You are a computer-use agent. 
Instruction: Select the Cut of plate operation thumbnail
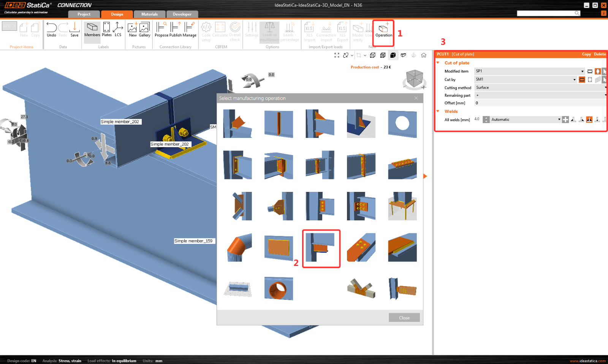point(321,248)
